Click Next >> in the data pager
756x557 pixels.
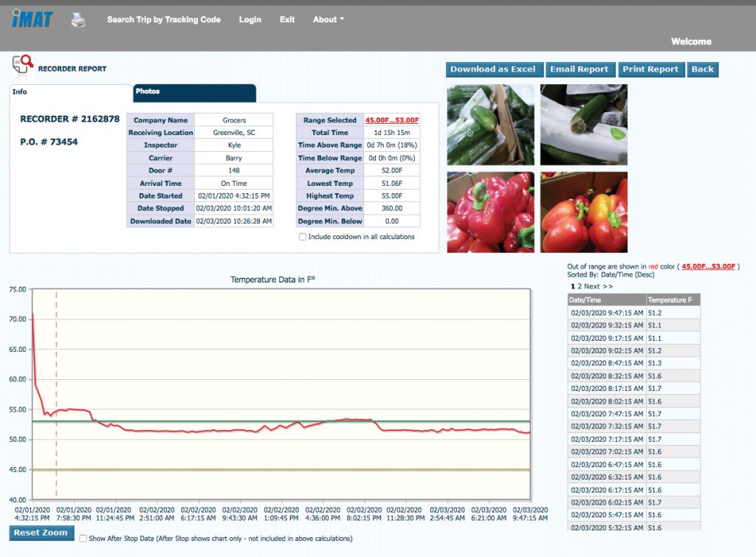click(x=598, y=286)
